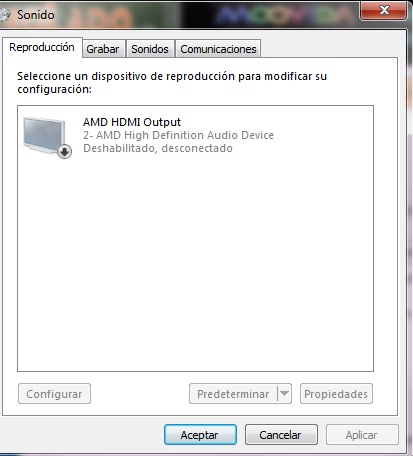Select the AMD HDMI Output monitor icon
The height and width of the screenshot is (456, 413).
pos(45,135)
